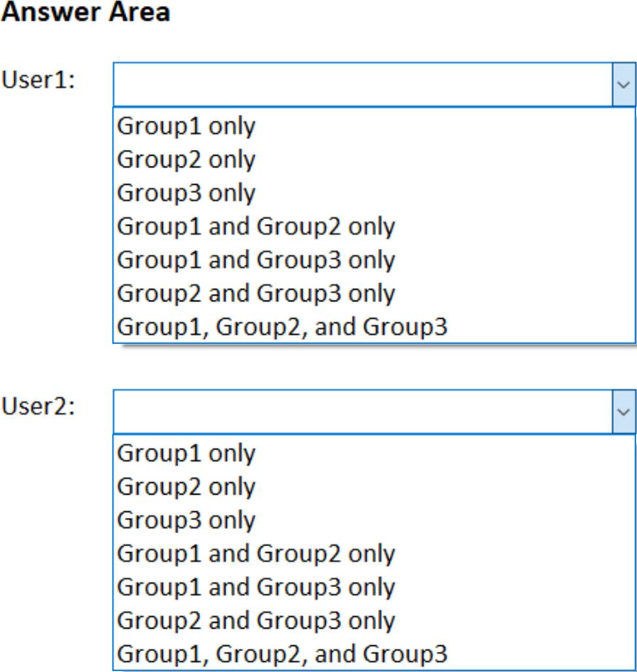This screenshot has width=637, height=672.
Task: Open the User1 dropdown arrow
Action: [624, 84]
